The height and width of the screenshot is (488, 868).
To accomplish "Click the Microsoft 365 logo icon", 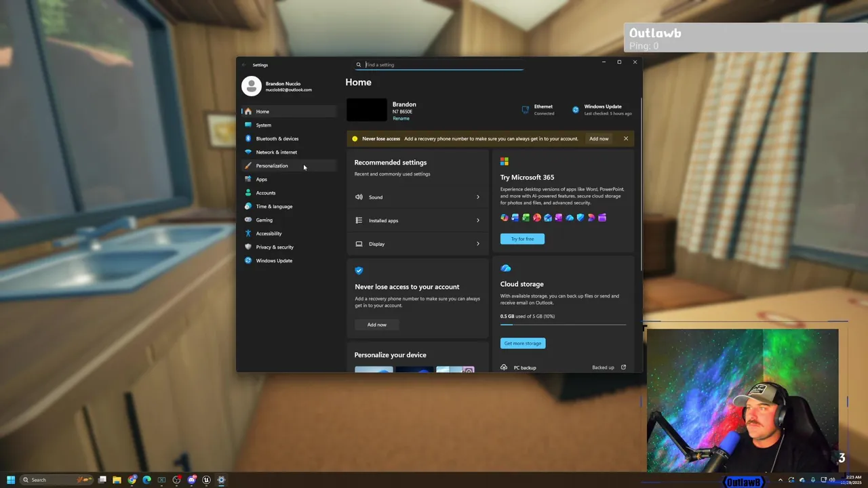I will click(x=505, y=161).
